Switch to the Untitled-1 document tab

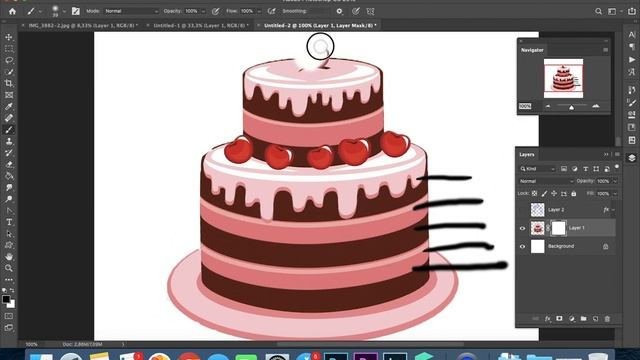(x=200, y=25)
